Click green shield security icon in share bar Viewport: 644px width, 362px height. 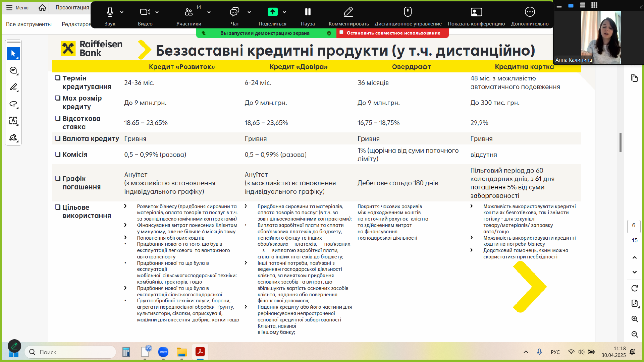click(329, 33)
